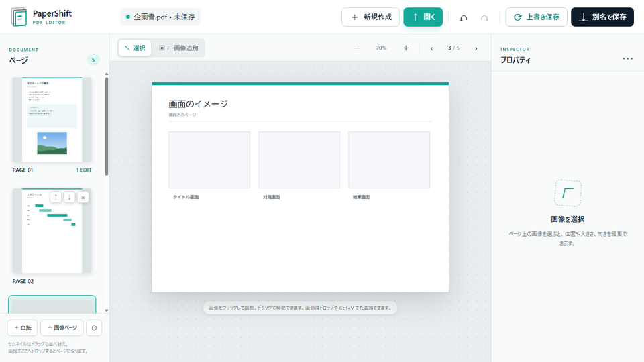644x362 pixels.
Task: Click the プロパティ inspector title
Action: pyautogui.click(x=515, y=60)
